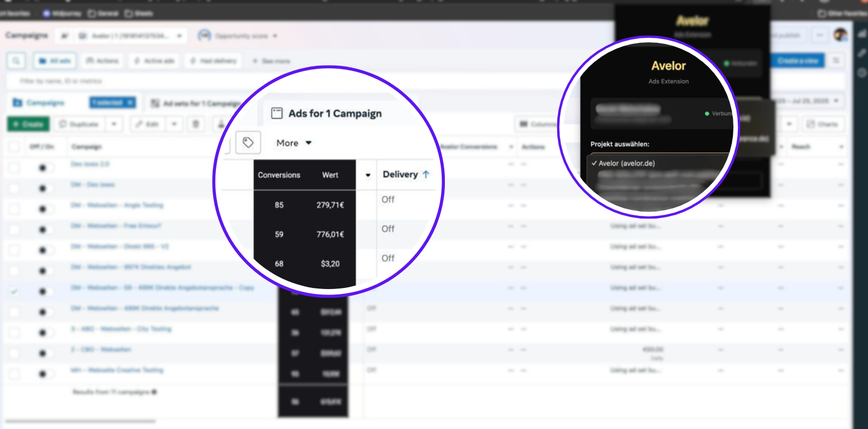868x429 pixels.
Task: Expand the More dropdown
Action: (294, 143)
